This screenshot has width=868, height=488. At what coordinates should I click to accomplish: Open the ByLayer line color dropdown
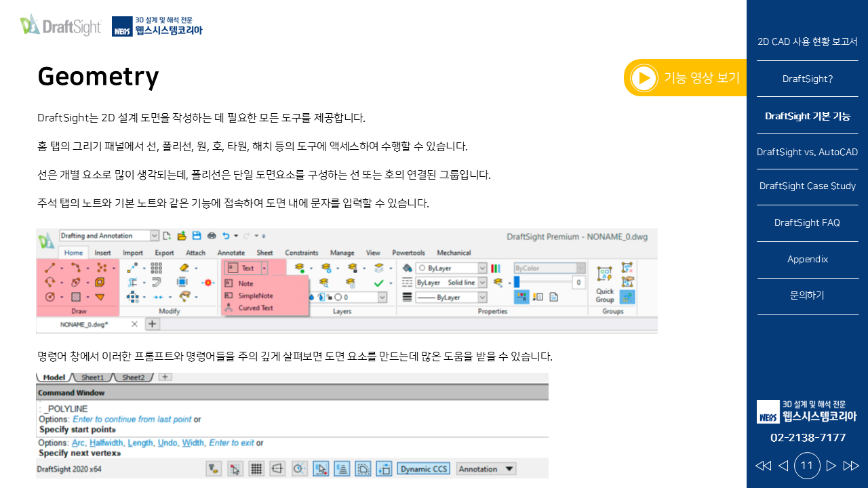tap(451, 268)
